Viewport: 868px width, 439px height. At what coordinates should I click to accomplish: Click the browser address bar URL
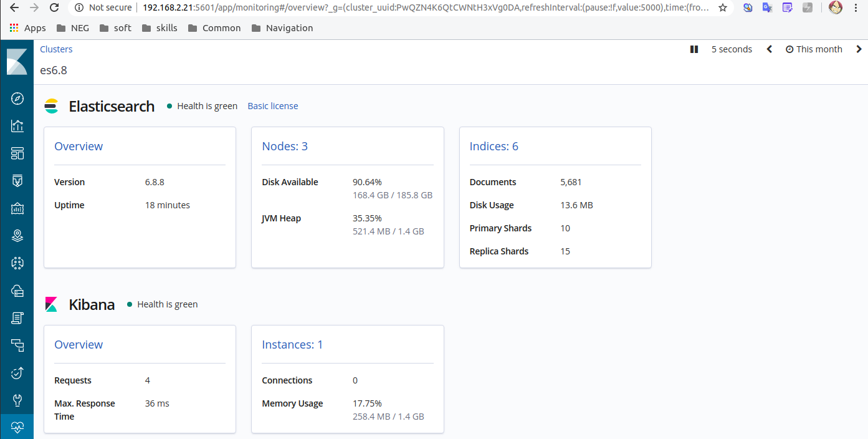pyautogui.click(x=426, y=7)
